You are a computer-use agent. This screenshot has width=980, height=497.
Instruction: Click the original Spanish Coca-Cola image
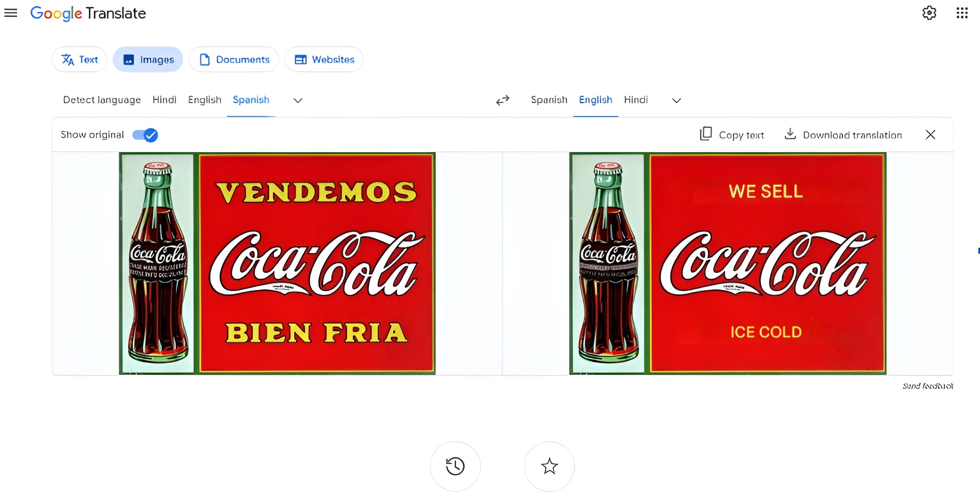coord(277,263)
